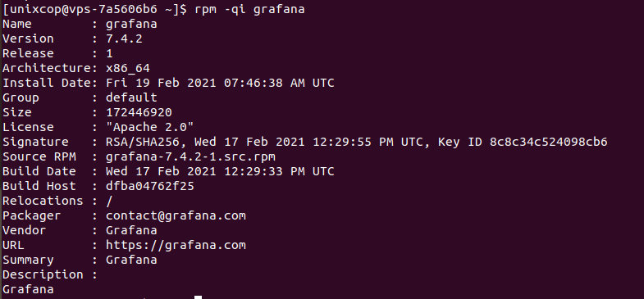Click the Size value 172446920
The width and height of the screenshot is (644, 299).
(139, 112)
